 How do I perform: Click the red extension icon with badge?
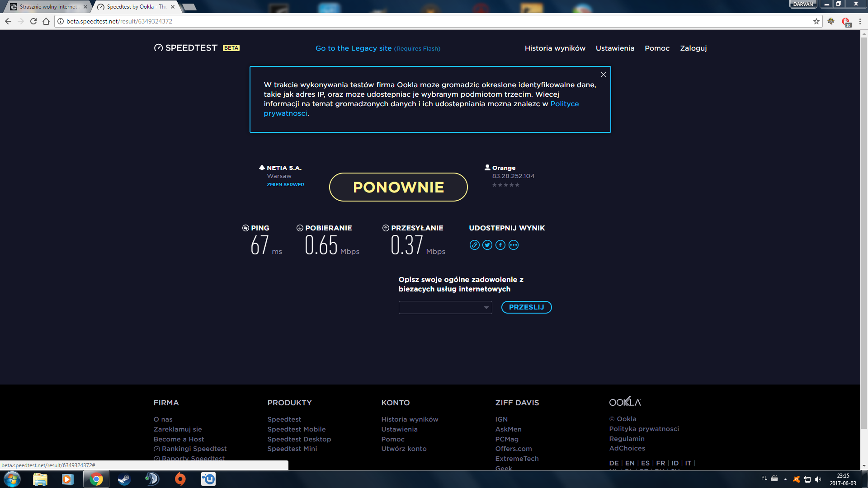tap(846, 22)
